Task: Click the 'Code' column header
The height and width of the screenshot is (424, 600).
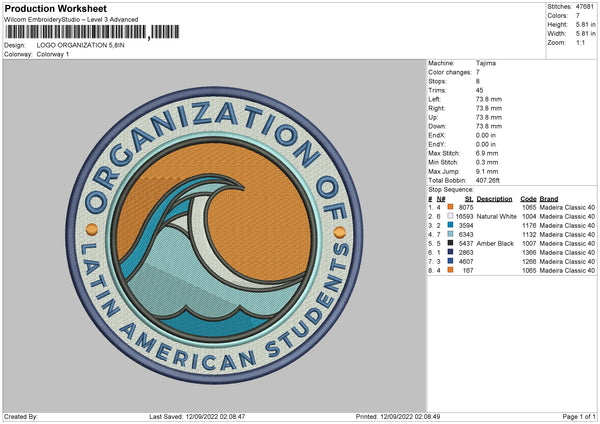Action: click(x=528, y=199)
